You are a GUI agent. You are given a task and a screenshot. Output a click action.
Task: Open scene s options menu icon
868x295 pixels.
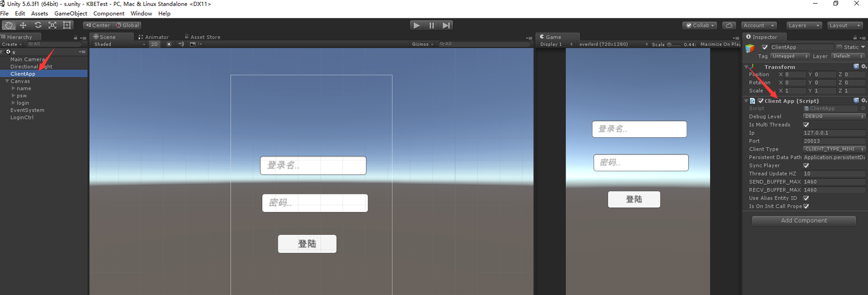coord(83,52)
